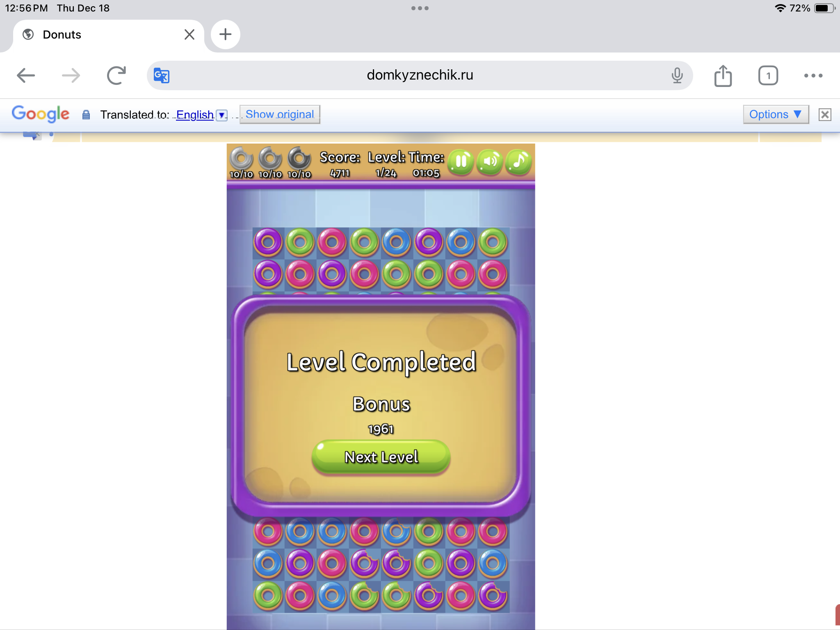The image size is (840, 630).
Task: Open browser three-dot more menu
Action: point(813,75)
